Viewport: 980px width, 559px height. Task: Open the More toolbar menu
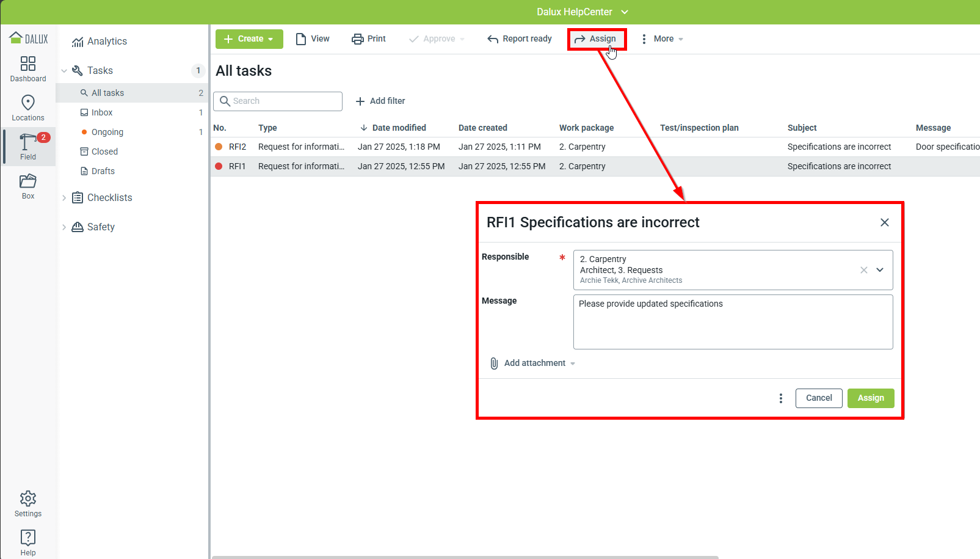pyautogui.click(x=662, y=39)
